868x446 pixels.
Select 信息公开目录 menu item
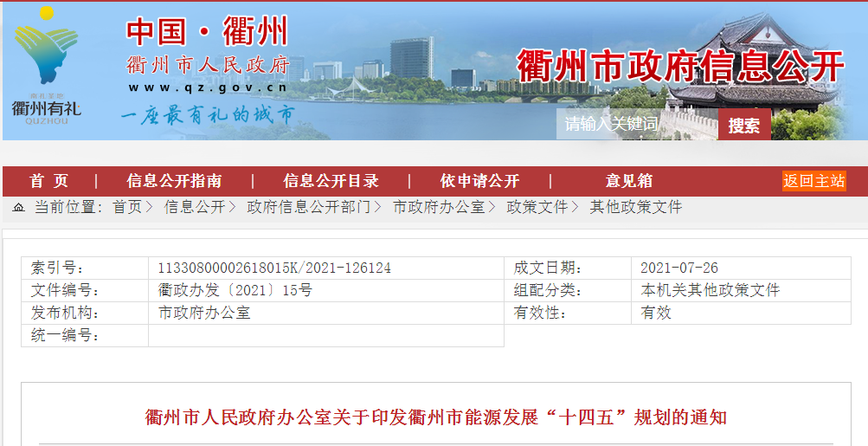click(x=331, y=181)
